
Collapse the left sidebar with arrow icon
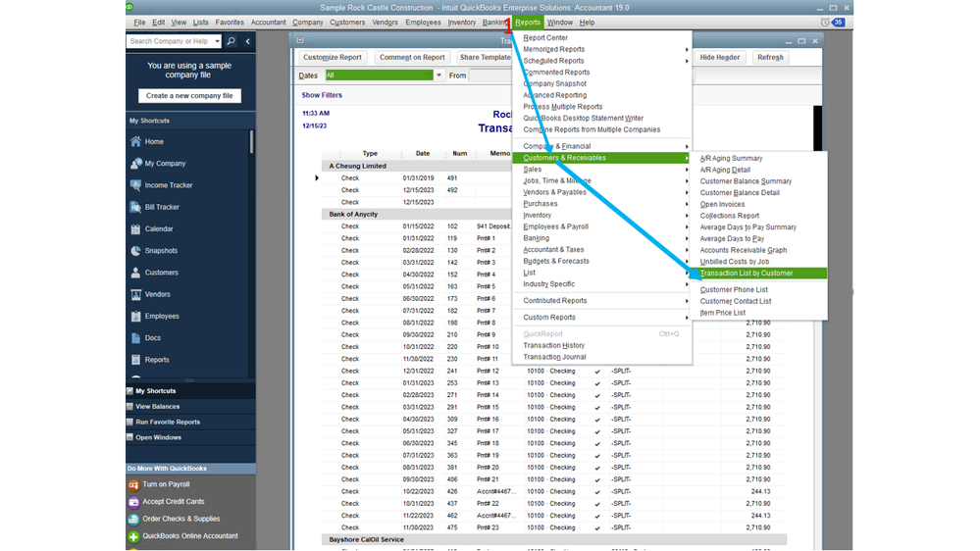coord(247,41)
